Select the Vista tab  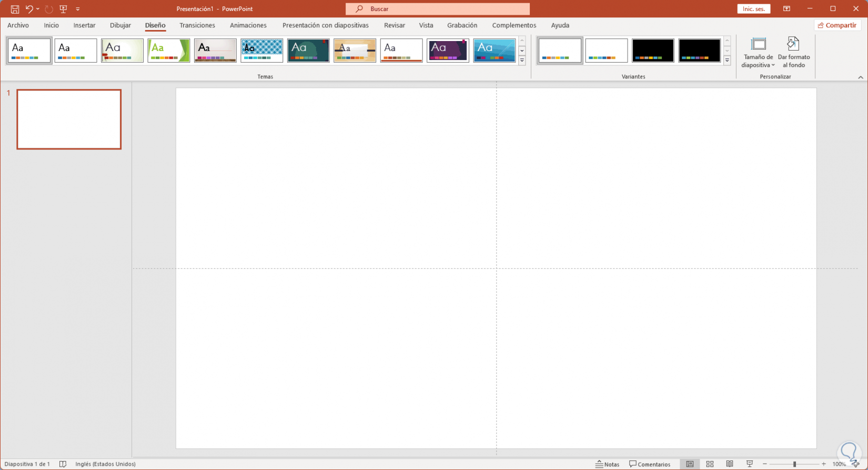pyautogui.click(x=426, y=25)
